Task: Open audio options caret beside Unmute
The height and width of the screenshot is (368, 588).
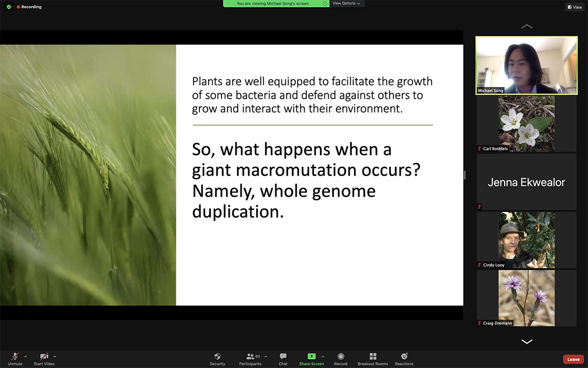Action: point(25,356)
